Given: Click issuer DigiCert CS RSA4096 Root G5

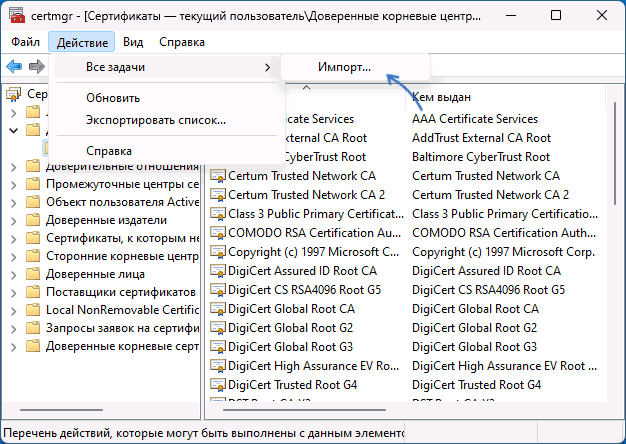Looking at the screenshot, I should (x=488, y=290).
